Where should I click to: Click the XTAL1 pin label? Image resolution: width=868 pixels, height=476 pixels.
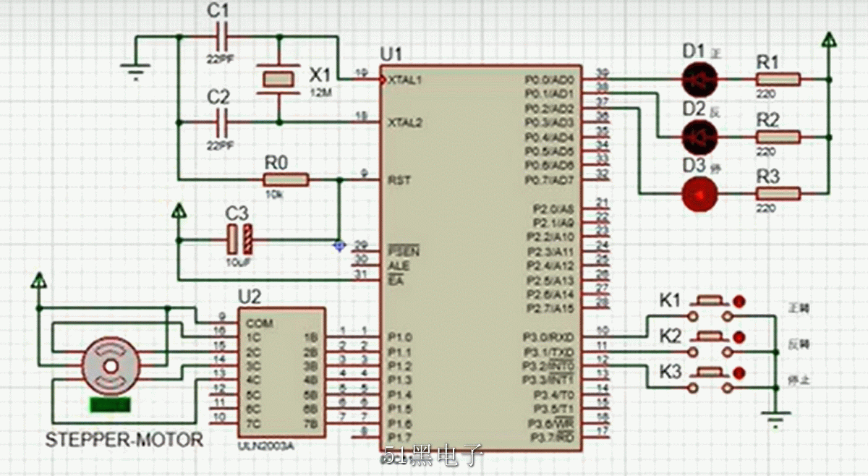[x=406, y=80]
